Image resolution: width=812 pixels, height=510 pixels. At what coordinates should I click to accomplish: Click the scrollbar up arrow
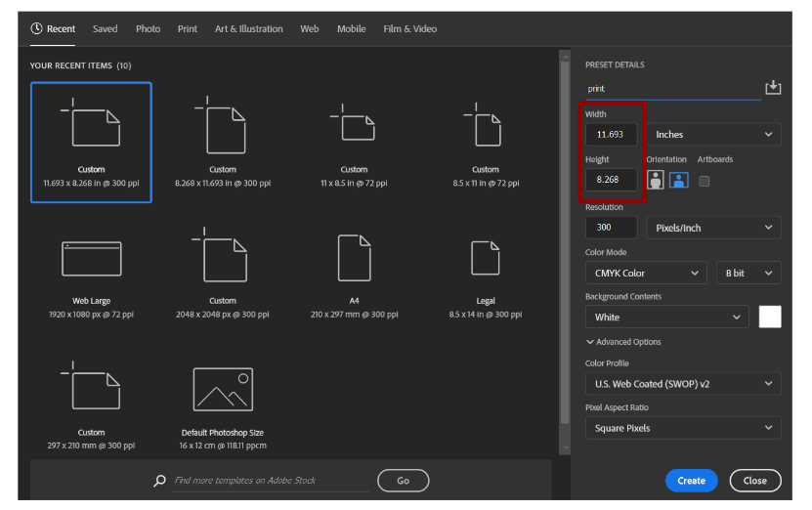565,57
